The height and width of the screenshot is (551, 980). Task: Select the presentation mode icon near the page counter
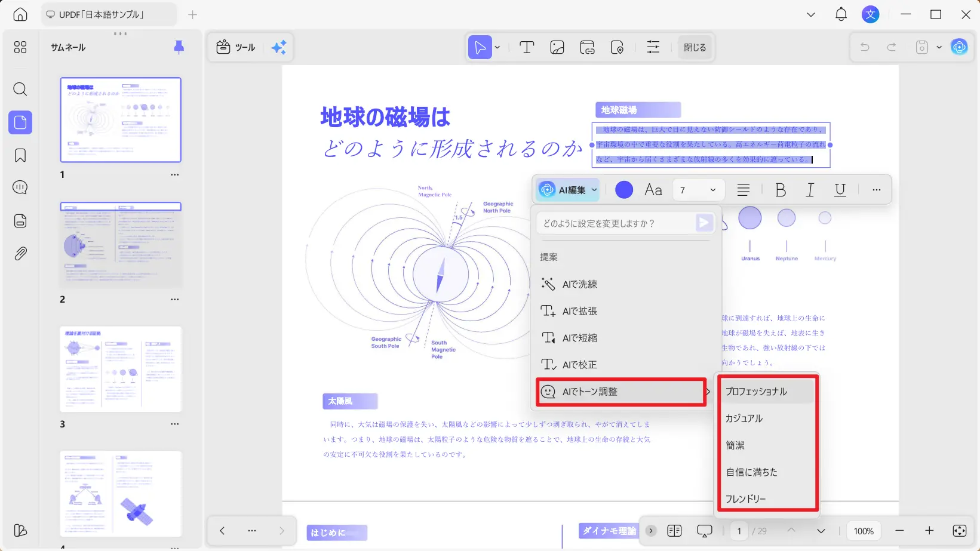pyautogui.click(x=704, y=530)
